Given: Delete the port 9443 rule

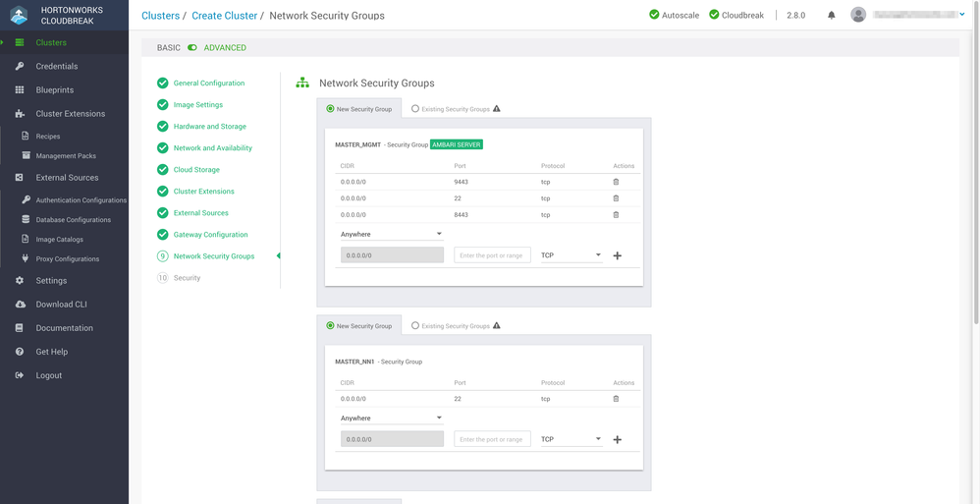Looking at the screenshot, I should 616,182.
